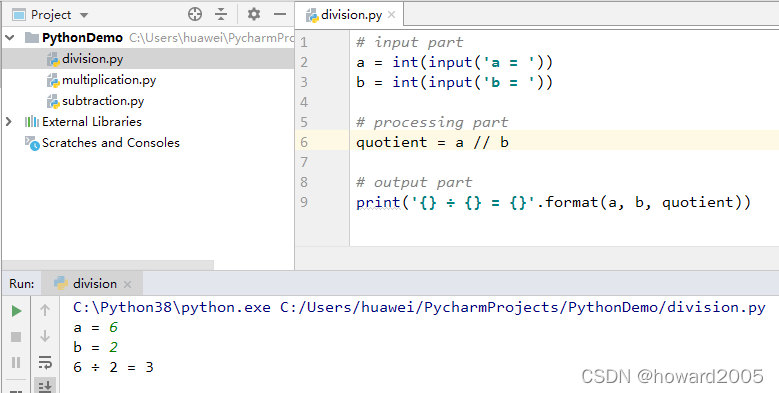Click the Pause output icon
The width and height of the screenshot is (779, 393).
click(x=16, y=363)
